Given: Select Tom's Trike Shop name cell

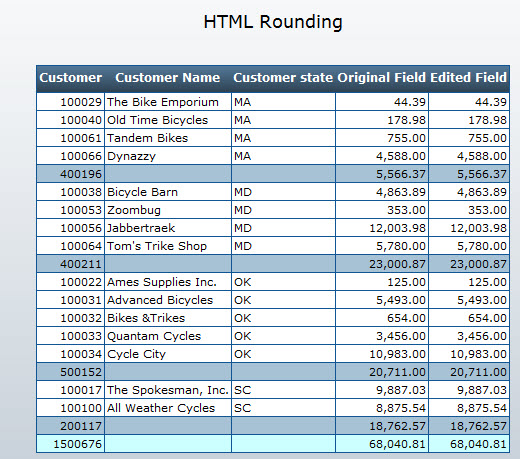Looking at the screenshot, I should point(168,246).
